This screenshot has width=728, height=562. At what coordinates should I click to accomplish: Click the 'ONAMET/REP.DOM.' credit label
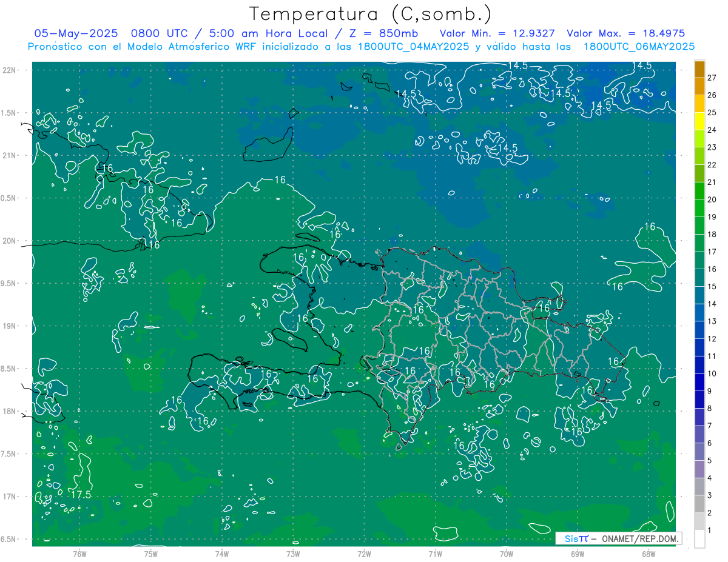(639, 538)
